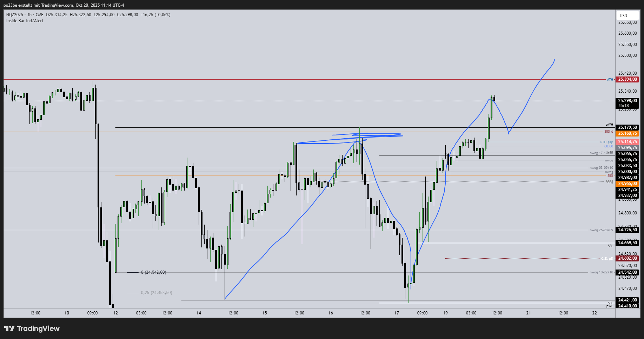Click date 21 on the time axis

[529, 313]
